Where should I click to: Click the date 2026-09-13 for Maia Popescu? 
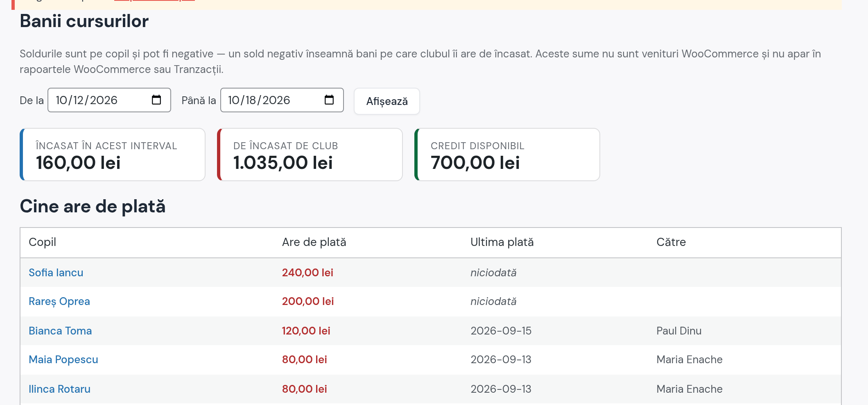[x=501, y=359]
